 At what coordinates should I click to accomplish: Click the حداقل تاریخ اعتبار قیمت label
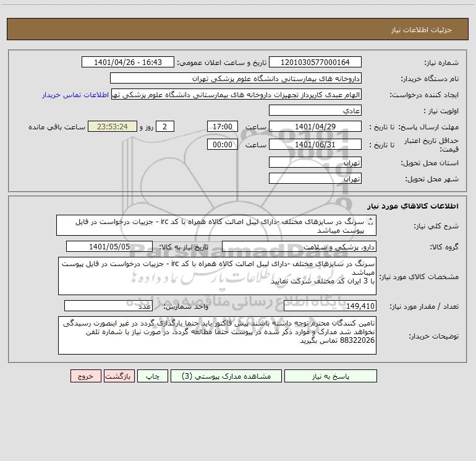click(x=431, y=145)
